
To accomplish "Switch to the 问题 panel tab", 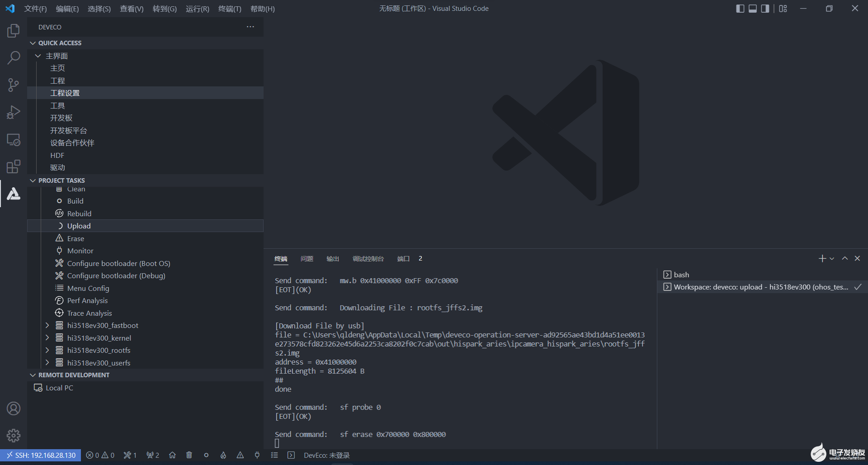I will tap(307, 259).
